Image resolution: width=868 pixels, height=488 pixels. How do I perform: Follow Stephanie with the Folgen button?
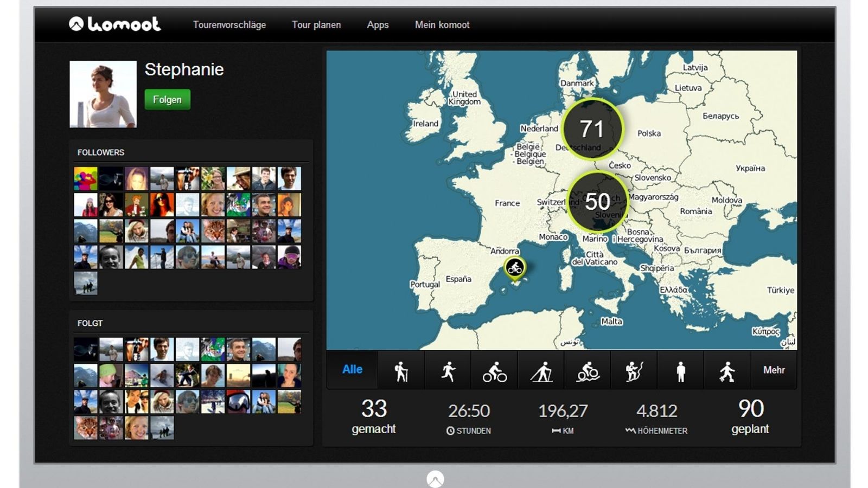click(x=167, y=99)
